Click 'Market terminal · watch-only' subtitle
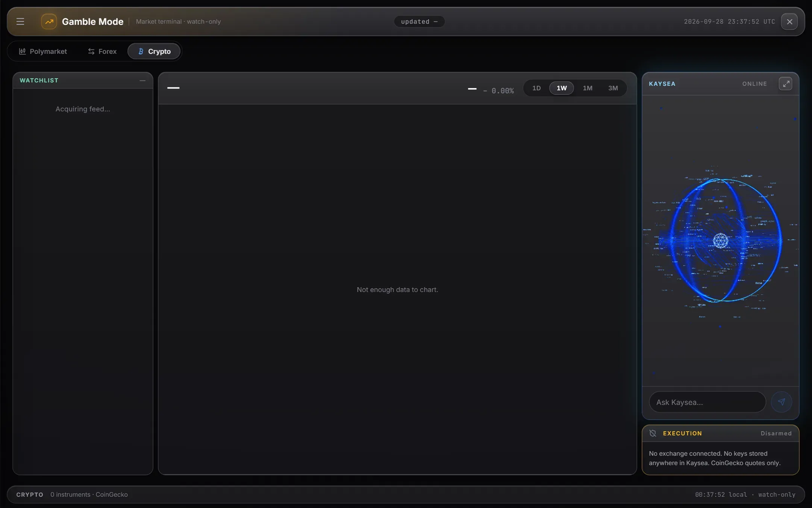Image resolution: width=812 pixels, height=508 pixels. point(178,21)
